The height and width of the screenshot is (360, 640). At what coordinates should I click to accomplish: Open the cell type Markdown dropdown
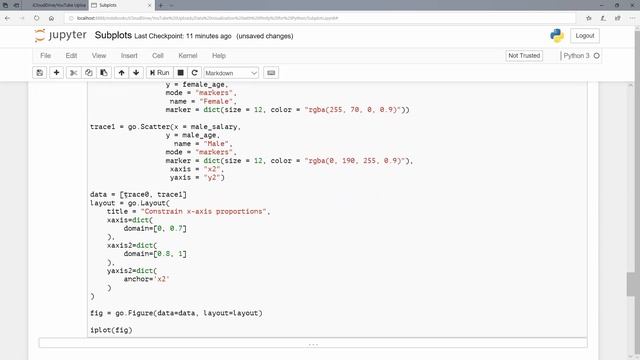231,73
